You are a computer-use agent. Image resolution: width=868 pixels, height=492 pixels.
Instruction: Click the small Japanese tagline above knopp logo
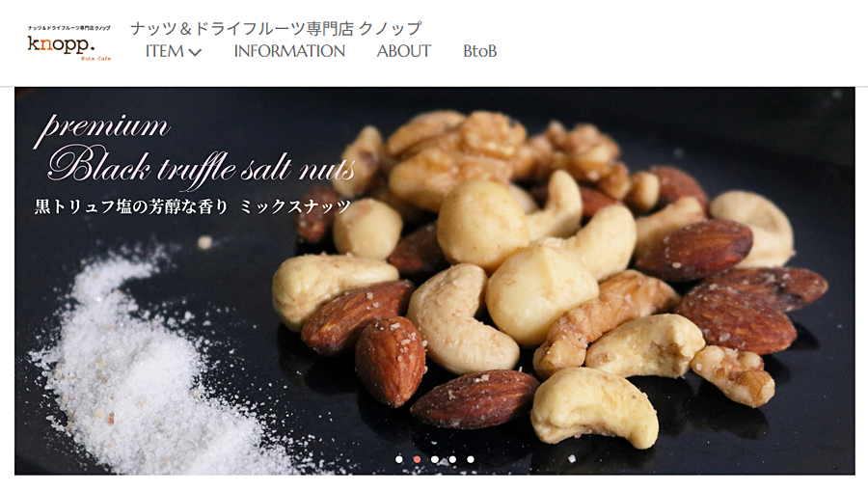[x=69, y=28]
